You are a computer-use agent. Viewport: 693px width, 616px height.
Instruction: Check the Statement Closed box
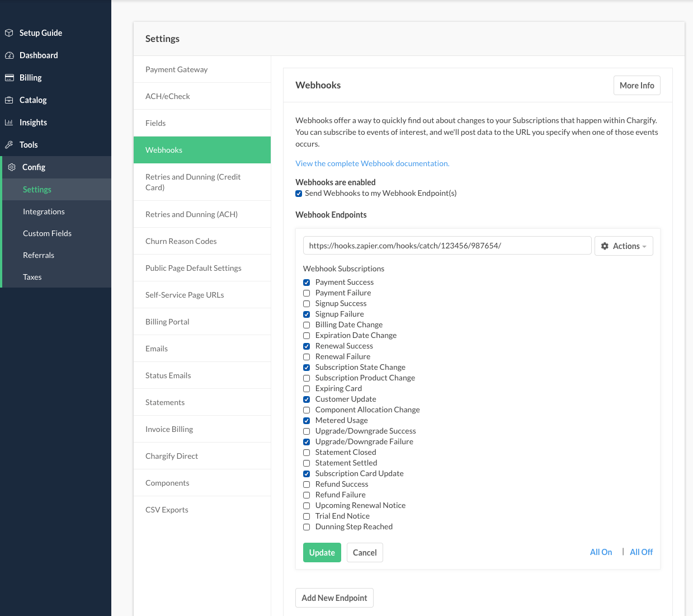coord(307,453)
